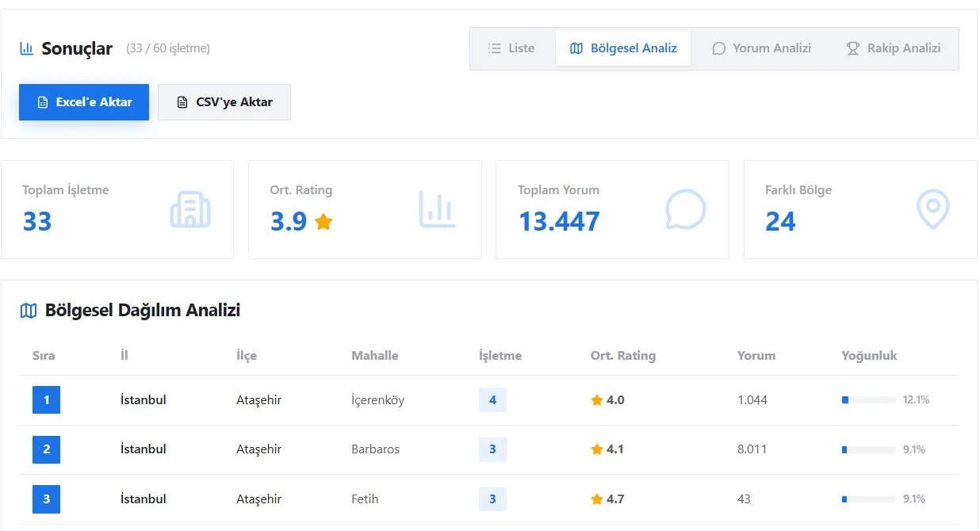Switch to Rakip Analizi tab
The height and width of the screenshot is (531, 980).
pyautogui.click(x=893, y=48)
